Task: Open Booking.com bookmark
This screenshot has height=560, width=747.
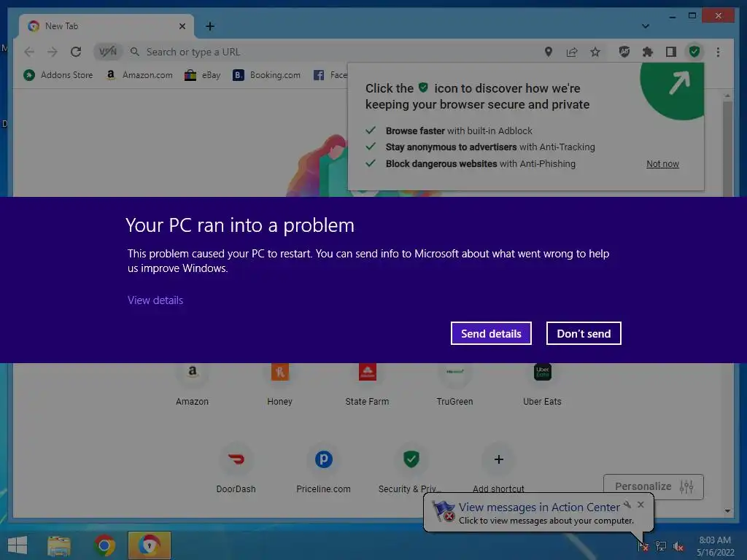Action: point(266,75)
